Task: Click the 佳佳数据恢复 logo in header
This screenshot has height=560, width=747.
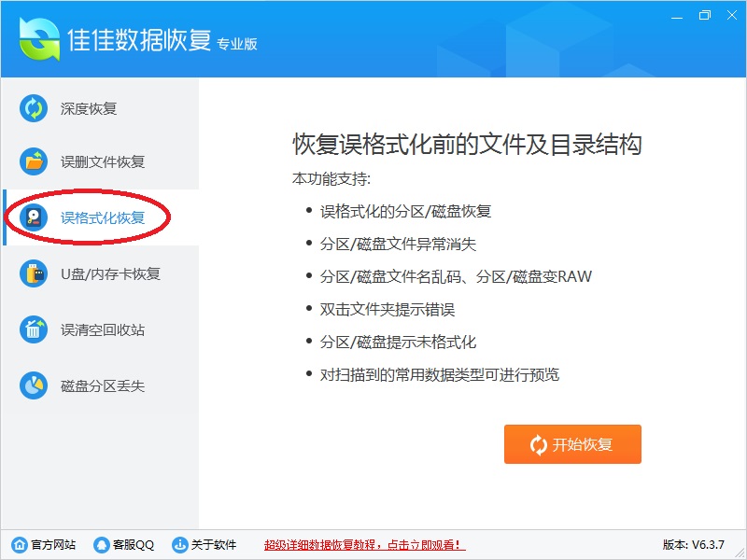Action: (x=40, y=39)
